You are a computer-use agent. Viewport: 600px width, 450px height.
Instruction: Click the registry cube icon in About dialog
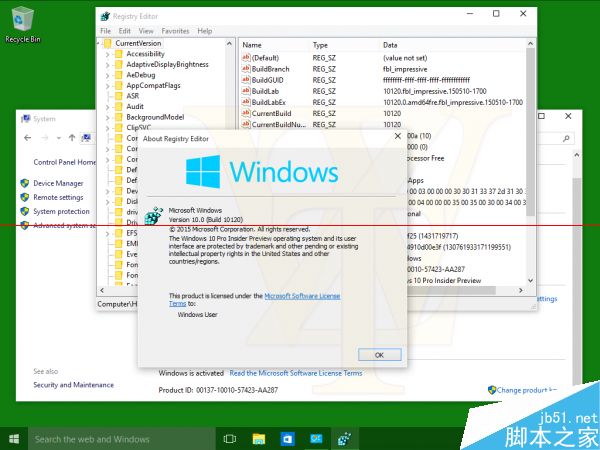(154, 216)
